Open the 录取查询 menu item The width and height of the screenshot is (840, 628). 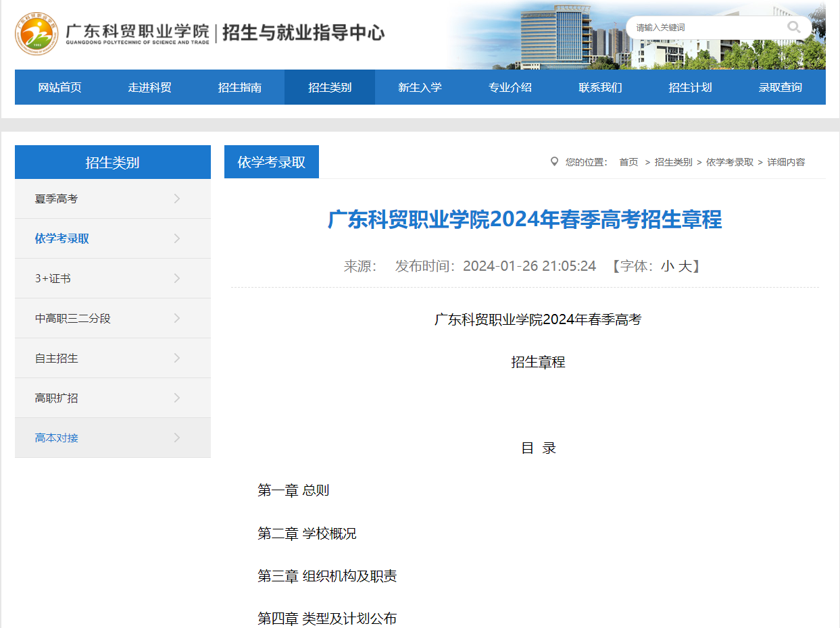(x=781, y=86)
